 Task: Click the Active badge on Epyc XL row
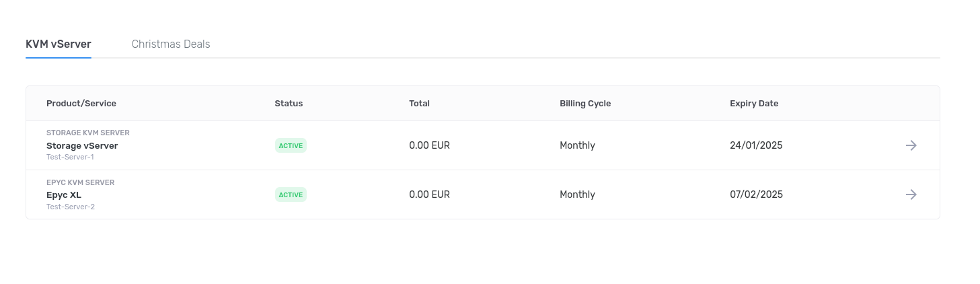[291, 194]
